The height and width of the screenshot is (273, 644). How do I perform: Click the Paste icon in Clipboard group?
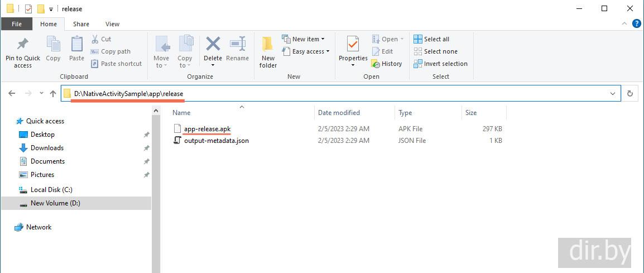(x=76, y=45)
